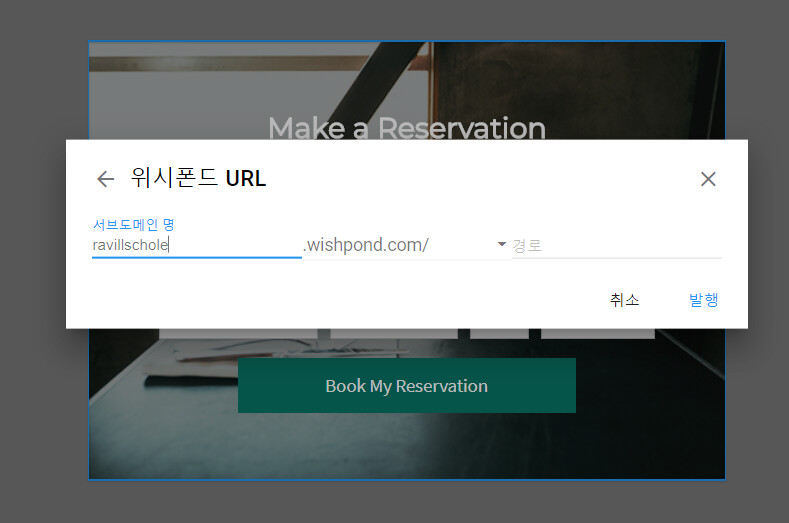The height and width of the screenshot is (523, 789).
Task: Cancel with the 취소 button
Action: click(624, 300)
